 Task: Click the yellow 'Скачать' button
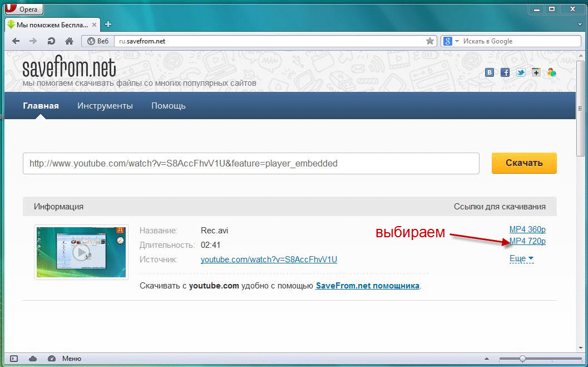coord(524,163)
